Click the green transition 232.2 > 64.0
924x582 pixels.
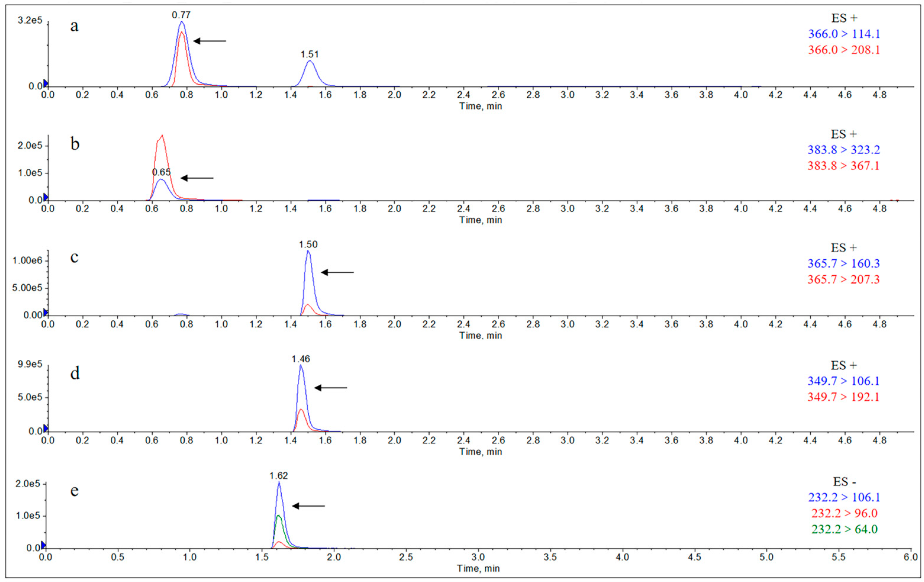point(845,529)
